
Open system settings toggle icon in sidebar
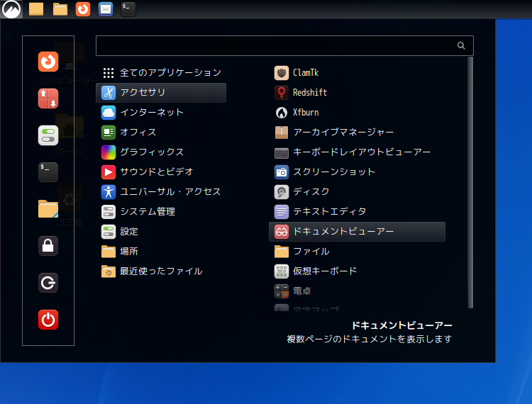48,135
